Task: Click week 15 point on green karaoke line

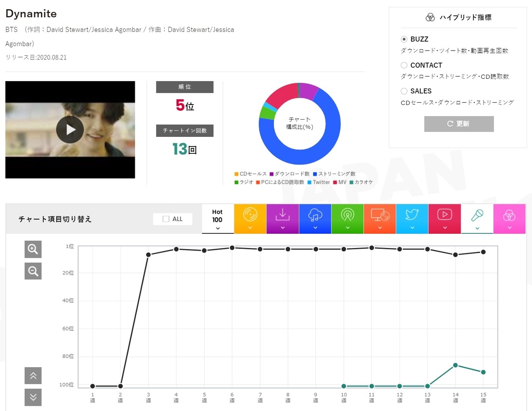Action: [483, 372]
